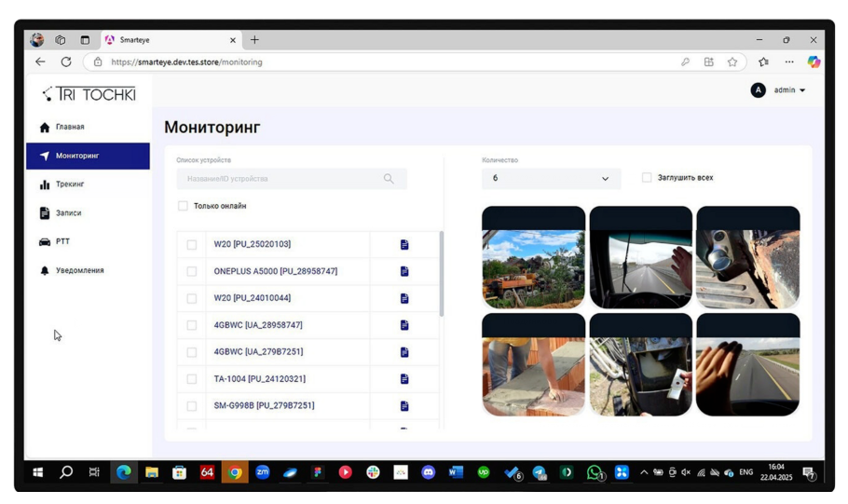Viewport: 848px width, 504px height.
Task: Check the 4GBWC [UA_279B7251] device checkbox
Action: coord(191,352)
